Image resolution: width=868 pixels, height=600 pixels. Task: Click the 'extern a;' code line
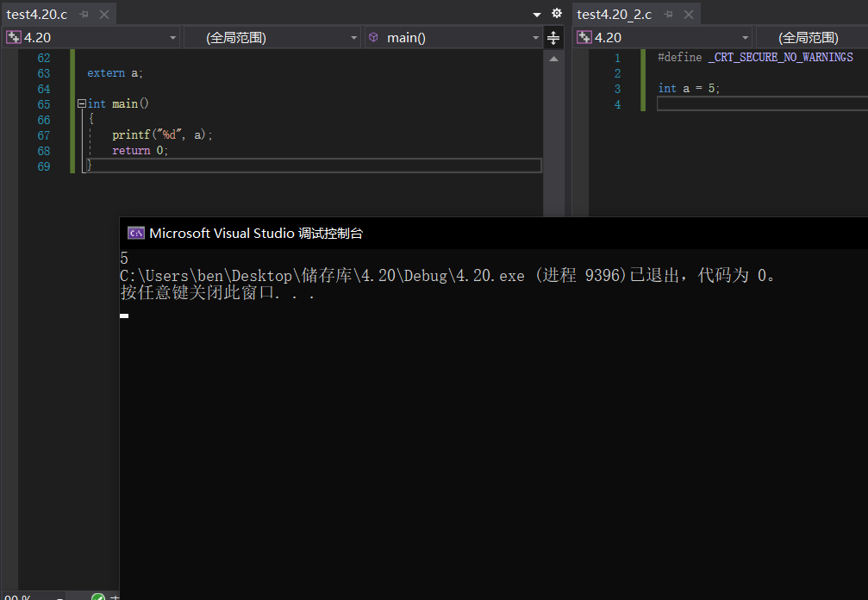coord(115,73)
